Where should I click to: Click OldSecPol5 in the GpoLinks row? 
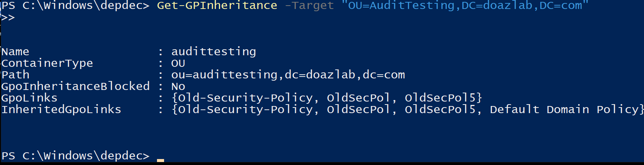[x=440, y=98]
